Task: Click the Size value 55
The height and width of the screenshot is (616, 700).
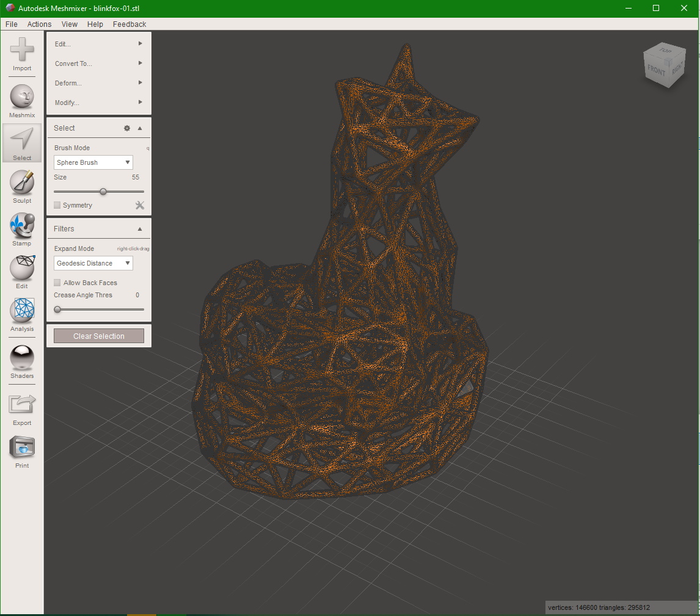Action: [x=135, y=177]
